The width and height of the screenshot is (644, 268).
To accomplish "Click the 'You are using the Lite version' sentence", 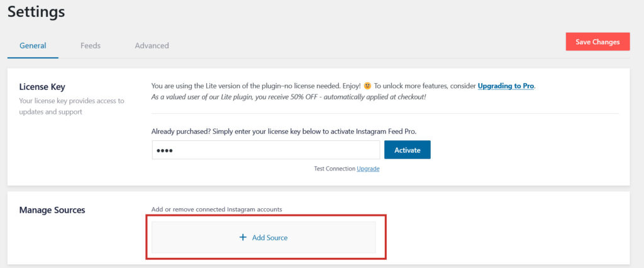I will (x=256, y=86).
